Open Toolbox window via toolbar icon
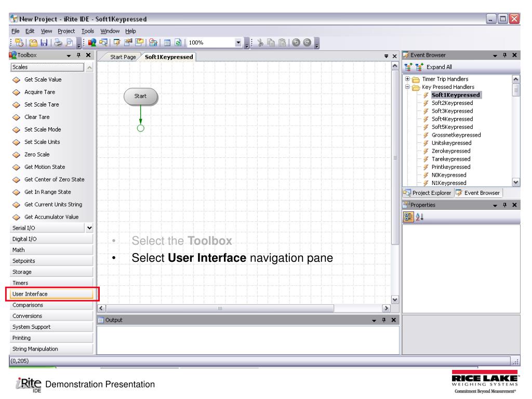532x399 pixels. point(92,43)
